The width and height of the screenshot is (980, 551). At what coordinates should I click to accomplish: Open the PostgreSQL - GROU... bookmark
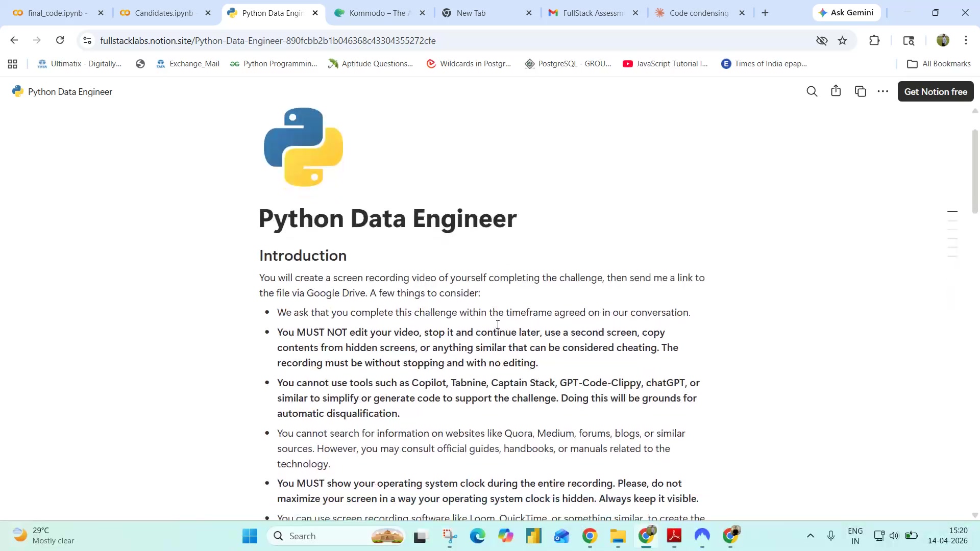(x=568, y=64)
